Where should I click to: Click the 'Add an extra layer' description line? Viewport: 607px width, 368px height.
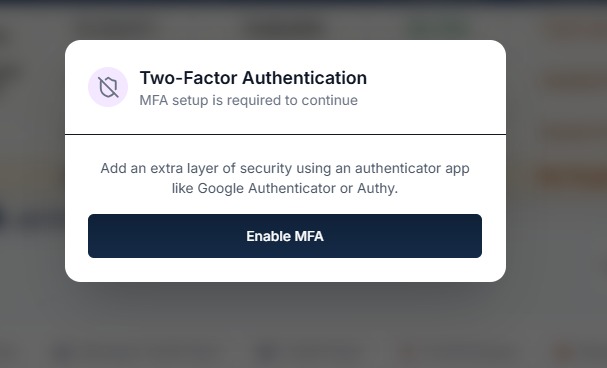(285, 168)
